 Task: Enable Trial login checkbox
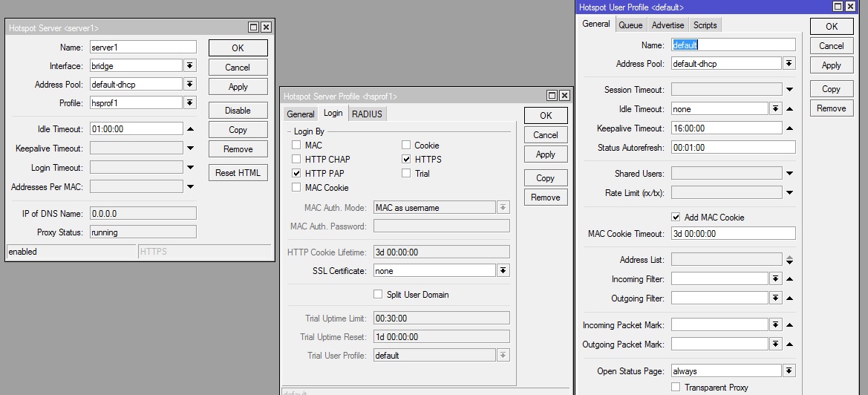pyautogui.click(x=406, y=173)
